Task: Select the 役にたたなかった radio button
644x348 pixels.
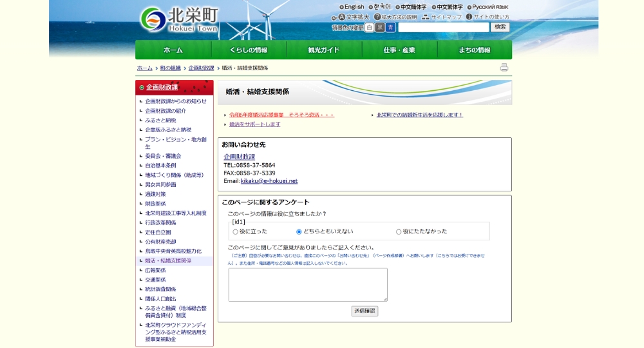Action: point(399,231)
